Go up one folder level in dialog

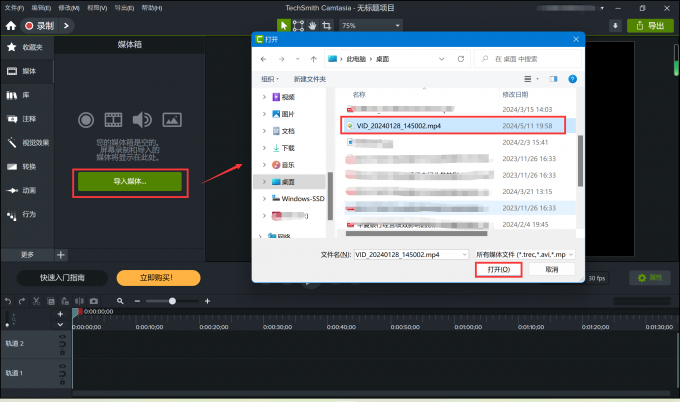(314, 59)
